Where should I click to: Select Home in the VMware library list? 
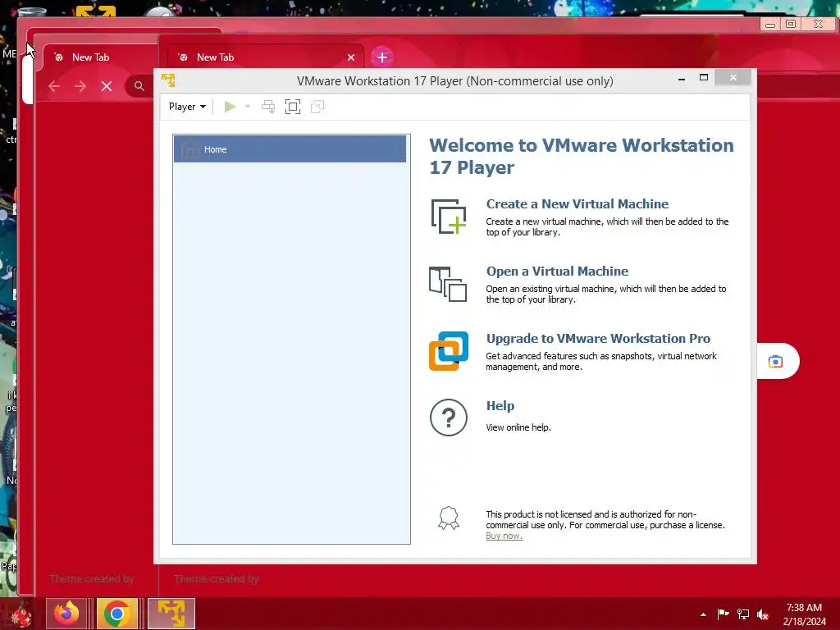[x=290, y=149]
